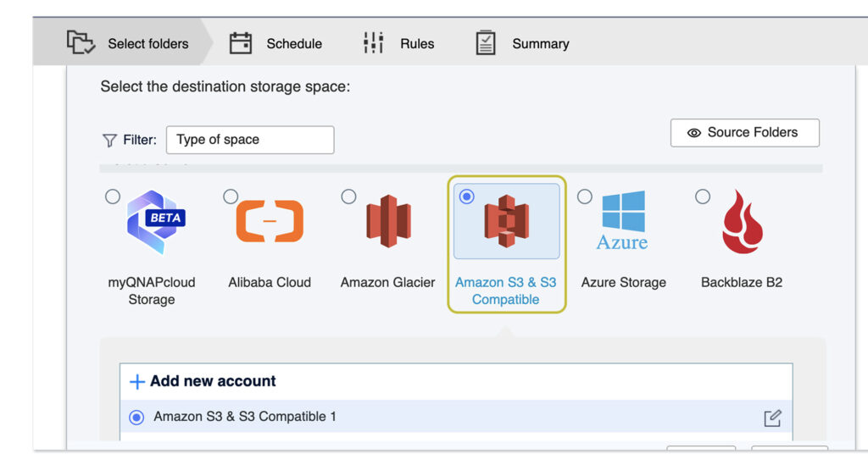
Task: Click the Amazon S3 & S3 Compatible label
Action: [x=505, y=291]
